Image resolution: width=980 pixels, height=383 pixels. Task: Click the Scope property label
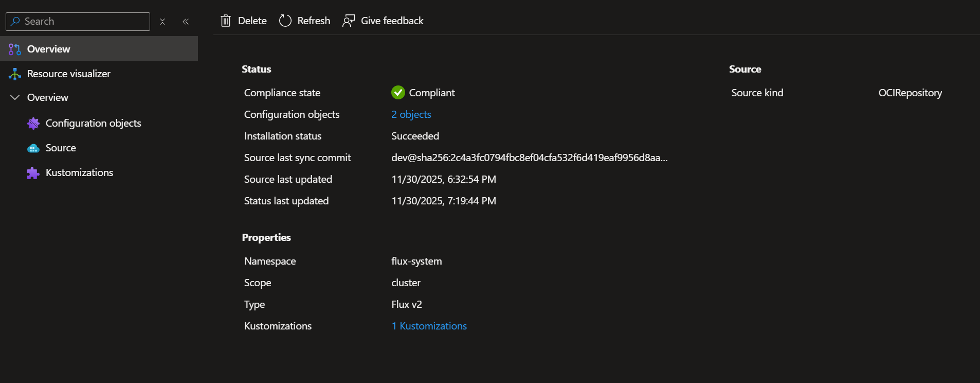(258, 283)
